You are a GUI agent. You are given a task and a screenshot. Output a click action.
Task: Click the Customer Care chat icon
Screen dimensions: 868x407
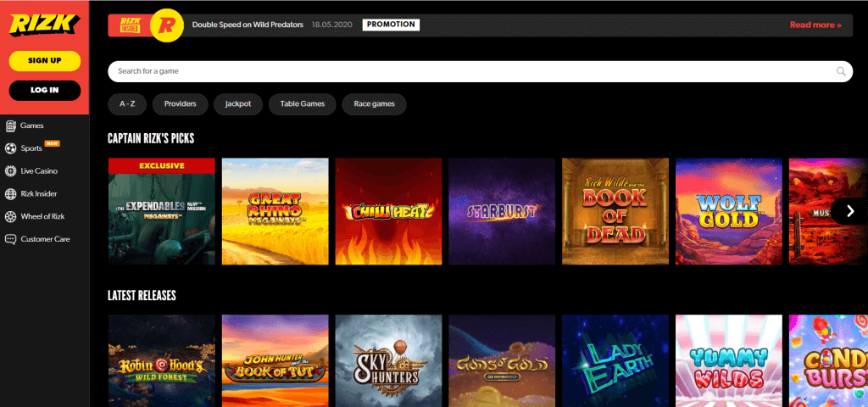click(10, 239)
